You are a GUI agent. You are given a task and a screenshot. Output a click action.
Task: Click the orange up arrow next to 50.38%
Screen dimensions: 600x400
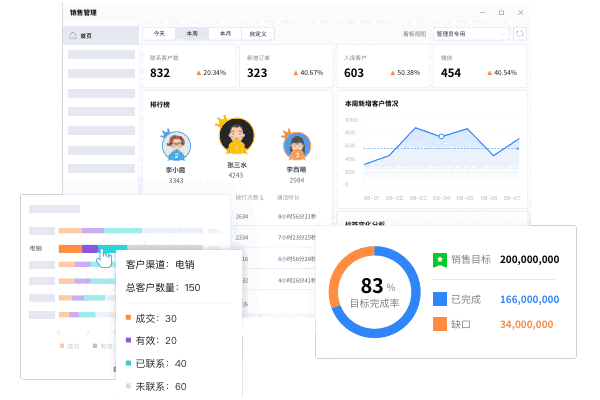(393, 73)
